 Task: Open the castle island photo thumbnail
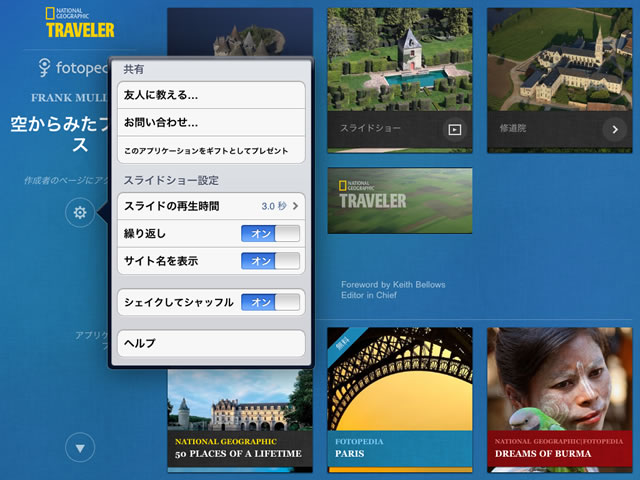tap(240, 32)
